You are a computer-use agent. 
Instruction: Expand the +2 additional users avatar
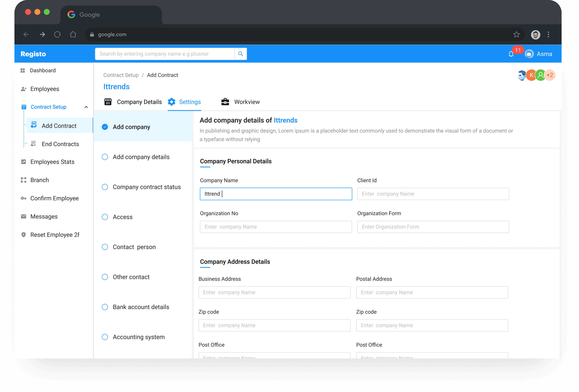point(550,75)
